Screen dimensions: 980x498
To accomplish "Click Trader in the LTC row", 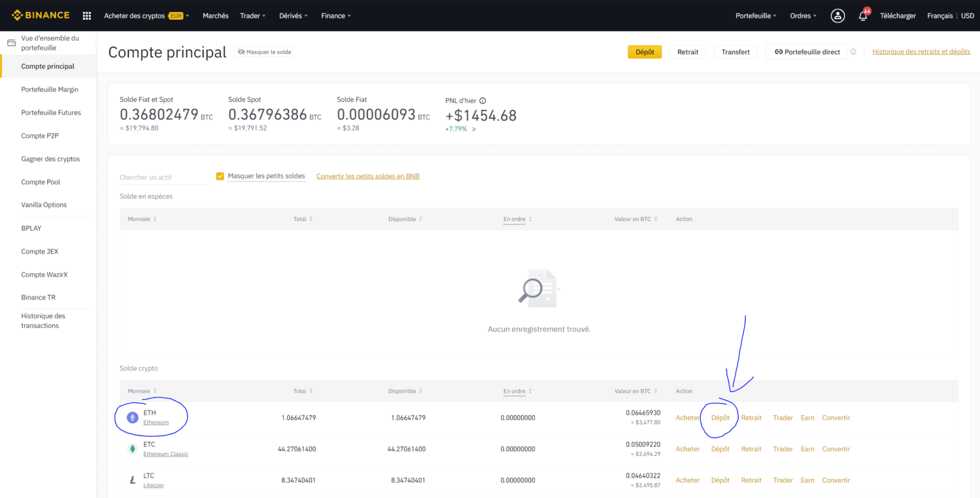I will pyautogui.click(x=783, y=480).
